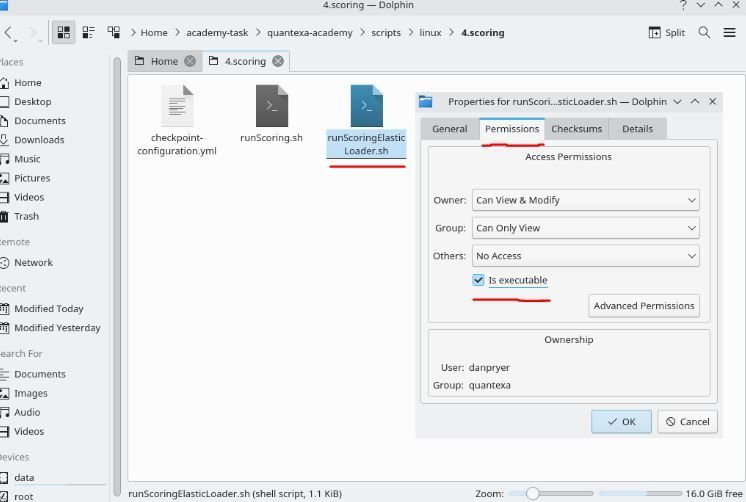
Task: Open the Details tab in Properties
Action: click(638, 128)
